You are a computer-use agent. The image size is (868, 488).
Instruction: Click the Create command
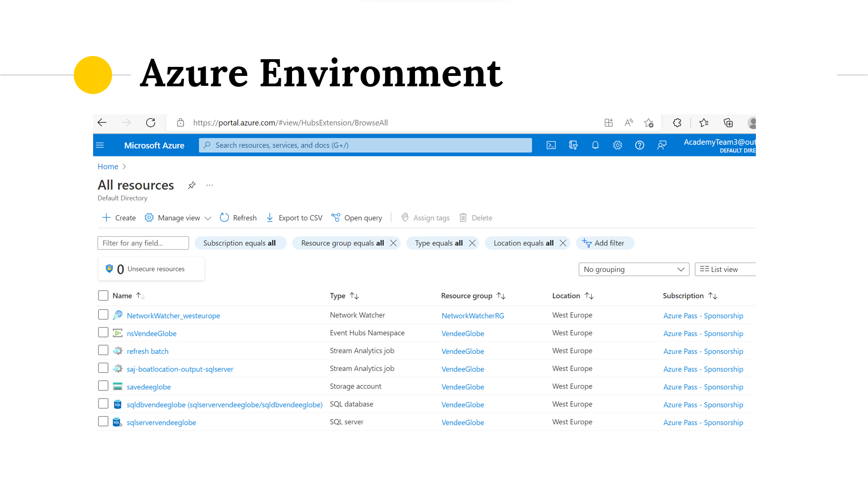click(119, 218)
